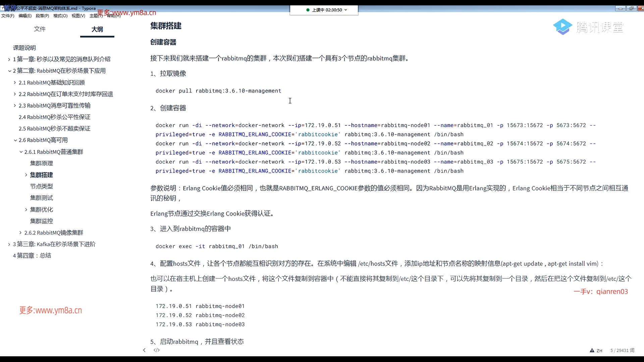Switch to 大纲 outline tab
The width and height of the screenshot is (644, 362).
[x=97, y=29]
